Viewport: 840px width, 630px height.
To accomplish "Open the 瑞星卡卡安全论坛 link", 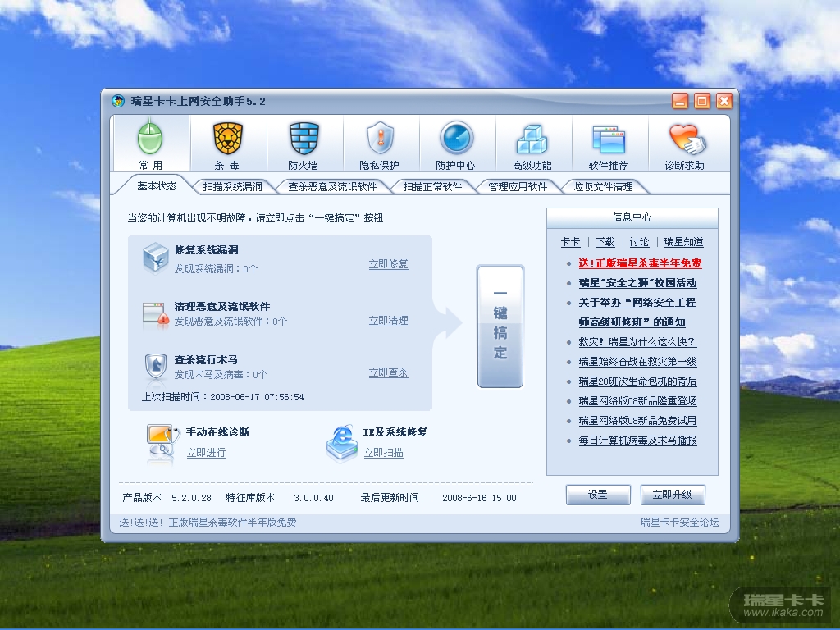I will pyautogui.click(x=679, y=523).
